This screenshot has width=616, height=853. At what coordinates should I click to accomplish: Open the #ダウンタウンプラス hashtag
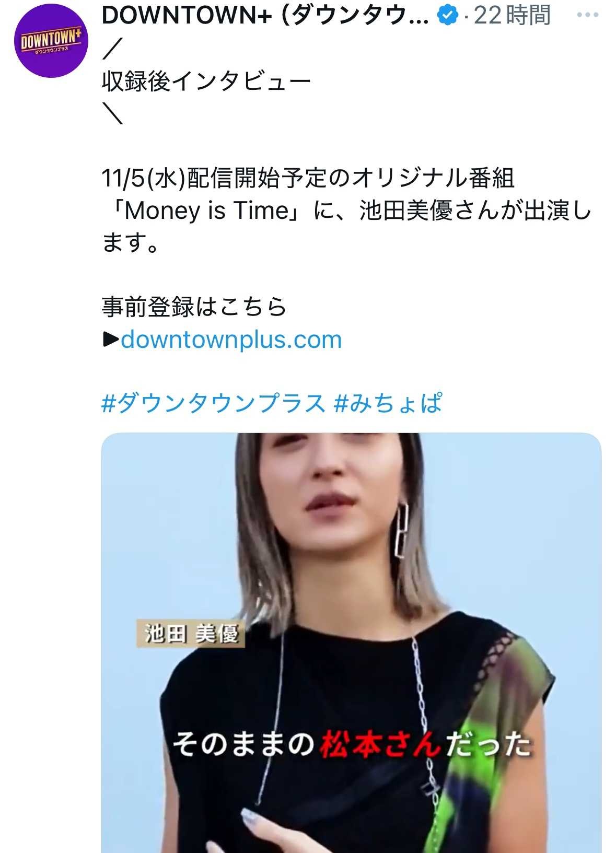click(213, 404)
